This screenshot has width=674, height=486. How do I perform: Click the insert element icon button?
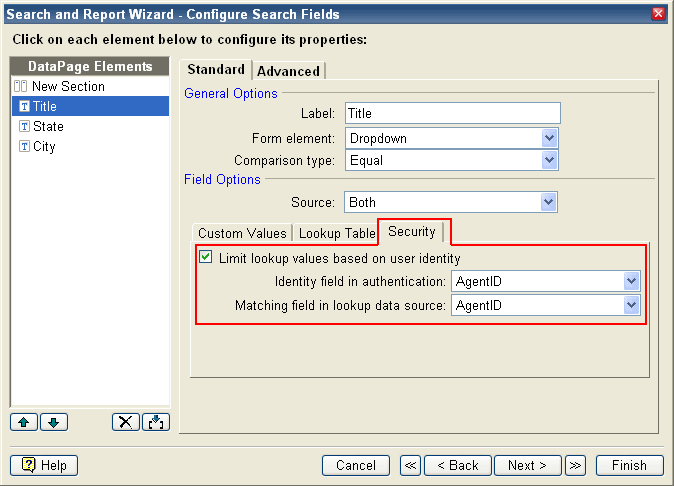(x=156, y=422)
